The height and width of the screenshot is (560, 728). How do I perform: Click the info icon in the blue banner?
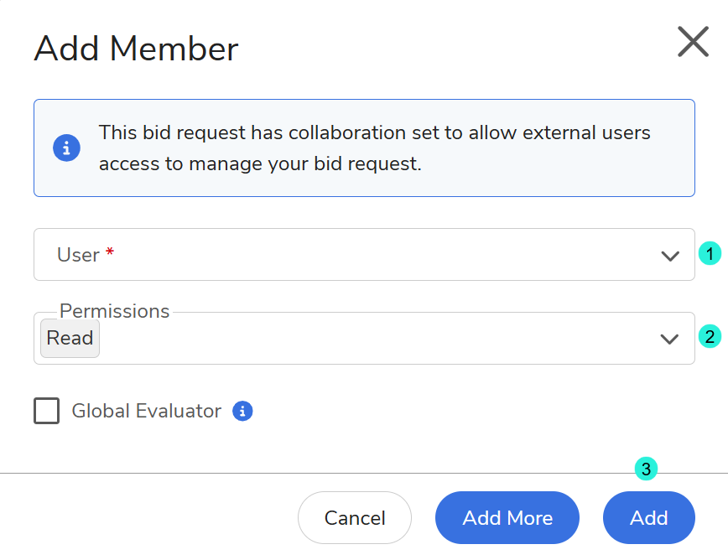[66, 148]
